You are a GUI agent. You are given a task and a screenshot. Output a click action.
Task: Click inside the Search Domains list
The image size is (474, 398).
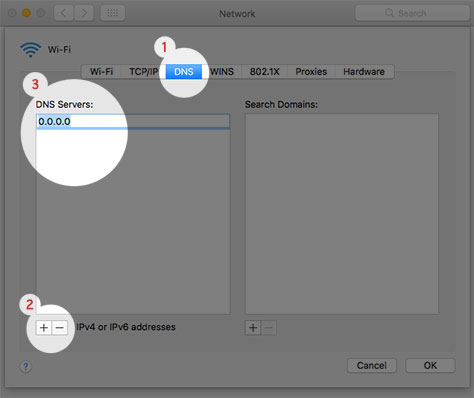point(342,214)
